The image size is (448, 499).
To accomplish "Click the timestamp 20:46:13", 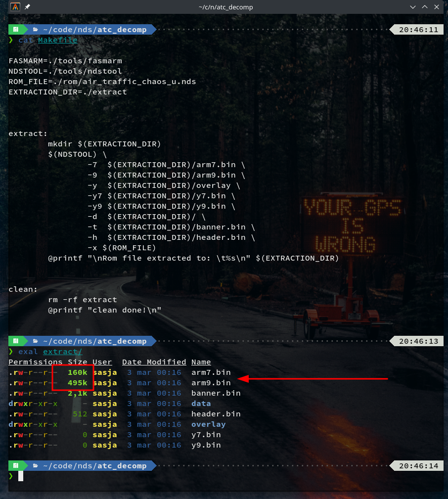I will [x=418, y=341].
